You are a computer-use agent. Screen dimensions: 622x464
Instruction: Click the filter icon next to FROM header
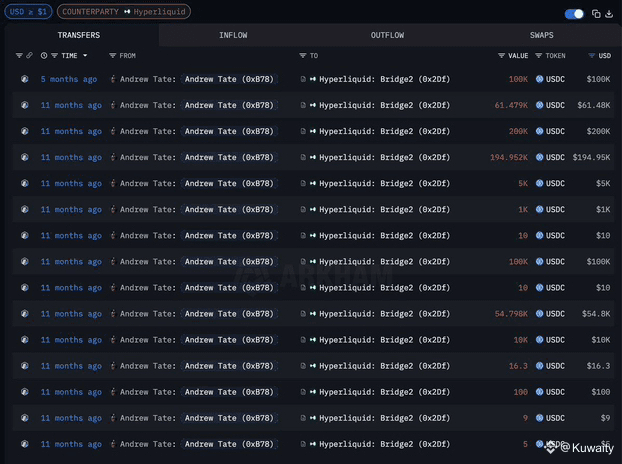[113, 56]
